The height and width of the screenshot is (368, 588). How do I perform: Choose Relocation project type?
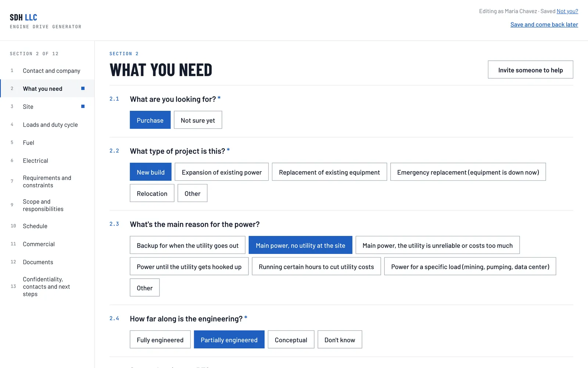click(x=152, y=193)
